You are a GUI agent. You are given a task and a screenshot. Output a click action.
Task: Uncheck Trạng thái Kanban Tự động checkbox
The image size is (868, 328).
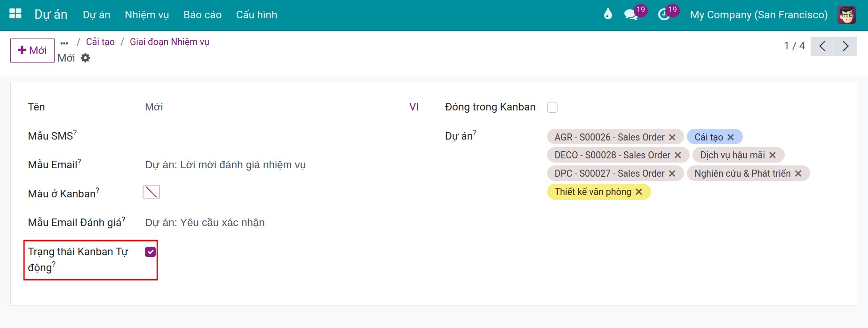point(150,252)
